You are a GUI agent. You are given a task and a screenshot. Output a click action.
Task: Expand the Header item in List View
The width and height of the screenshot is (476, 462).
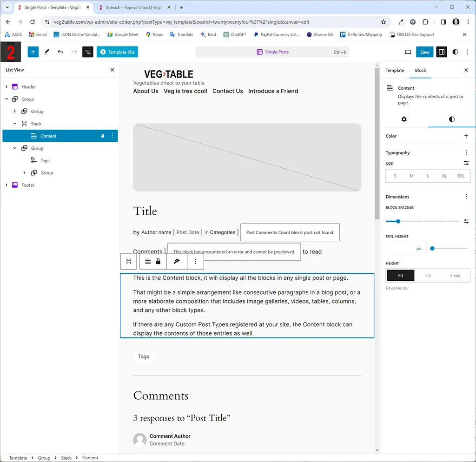7,87
